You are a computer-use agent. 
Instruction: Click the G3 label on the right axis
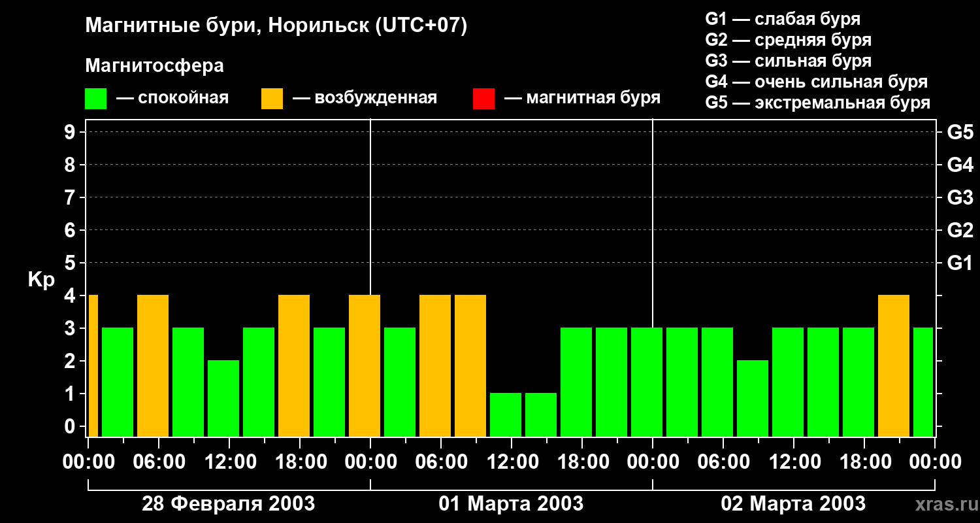pyautogui.click(x=960, y=197)
